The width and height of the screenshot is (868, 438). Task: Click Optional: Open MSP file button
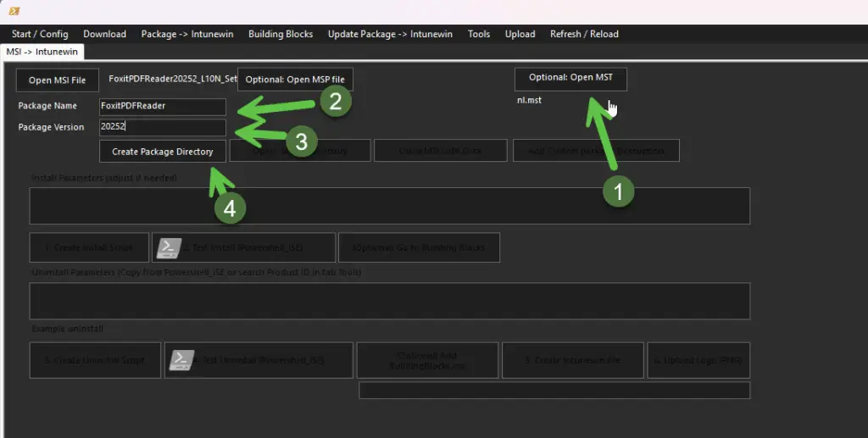tap(295, 80)
